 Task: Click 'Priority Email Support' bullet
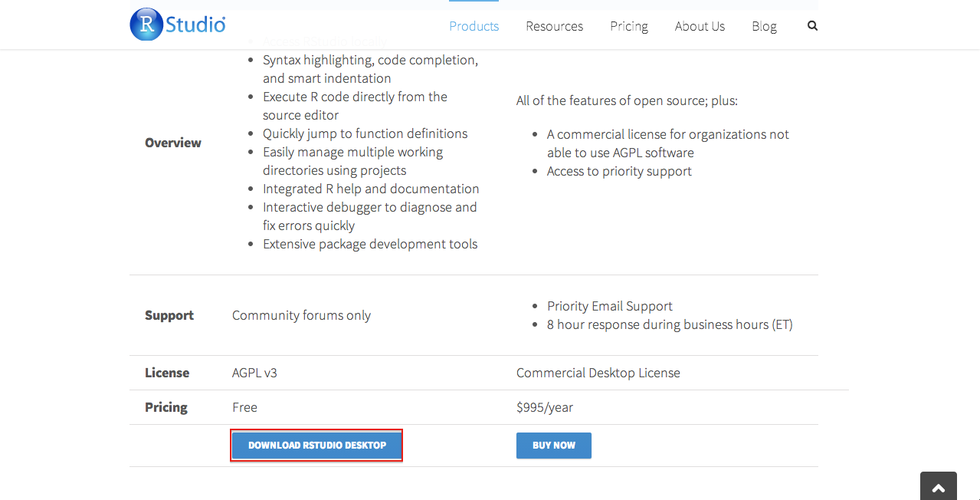click(610, 306)
